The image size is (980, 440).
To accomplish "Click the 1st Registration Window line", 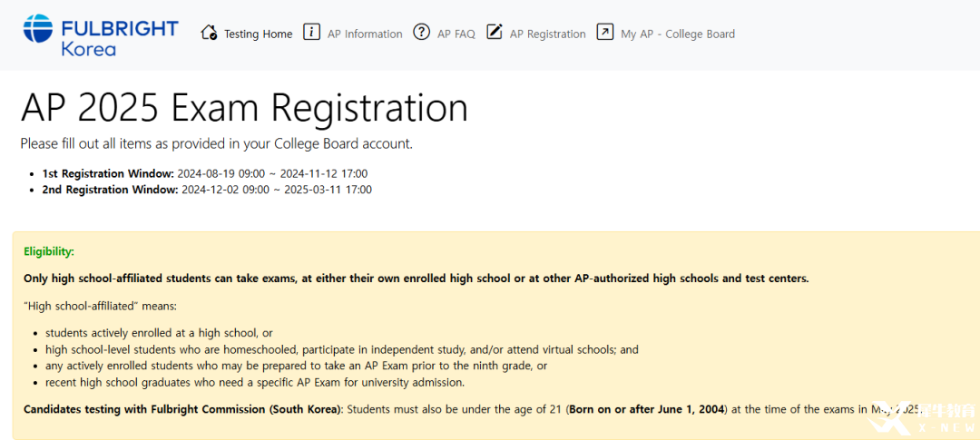I will [x=205, y=173].
